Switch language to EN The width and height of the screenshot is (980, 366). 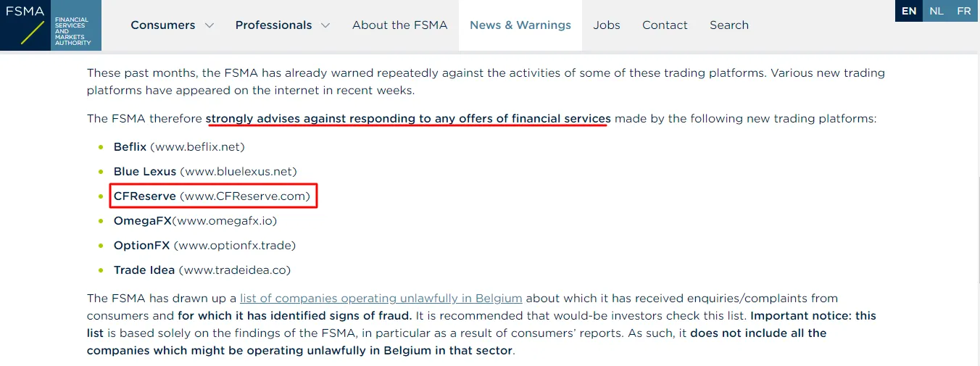909,11
